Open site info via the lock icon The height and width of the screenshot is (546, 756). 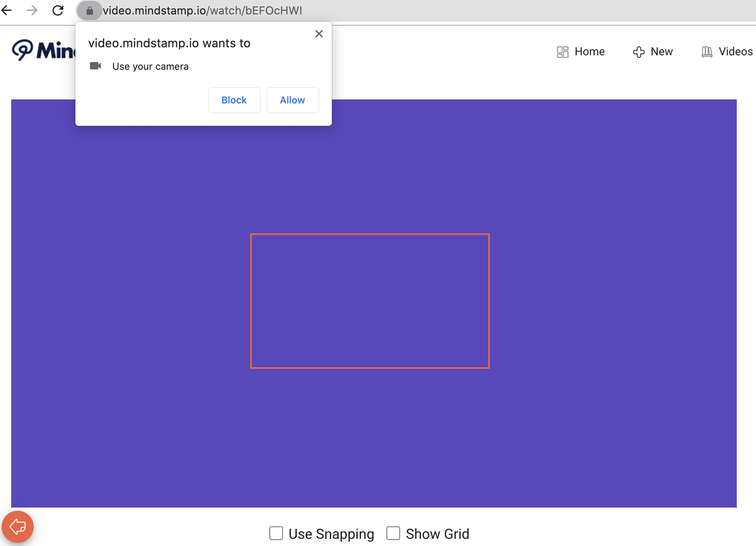tap(89, 10)
